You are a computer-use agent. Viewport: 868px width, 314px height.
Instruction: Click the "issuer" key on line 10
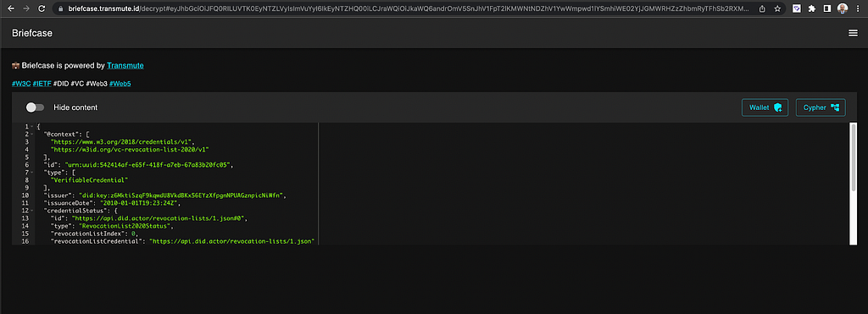[58, 196]
